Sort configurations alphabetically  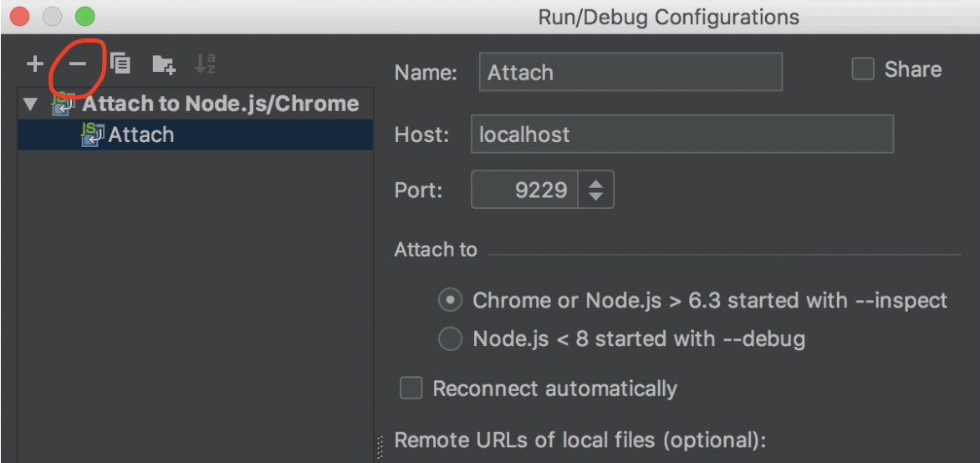tap(205, 64)
